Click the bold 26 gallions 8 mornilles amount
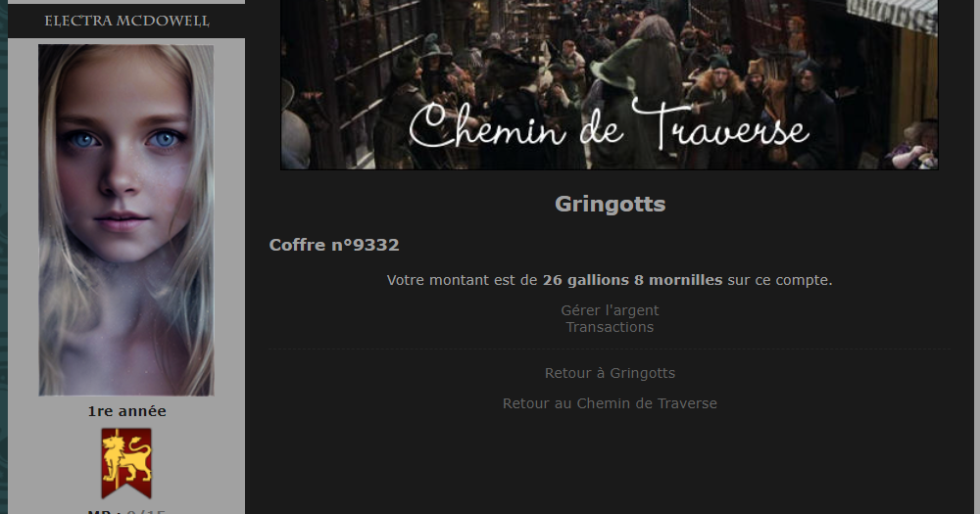The width and height of the screenshot is (980, 514). pos(632,280)
